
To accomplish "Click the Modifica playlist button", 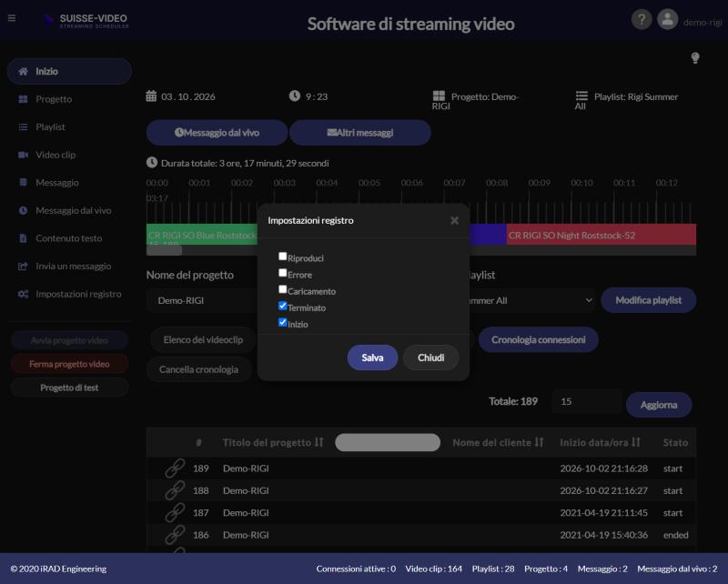I will pyautogui.click(x=649, y=300).
